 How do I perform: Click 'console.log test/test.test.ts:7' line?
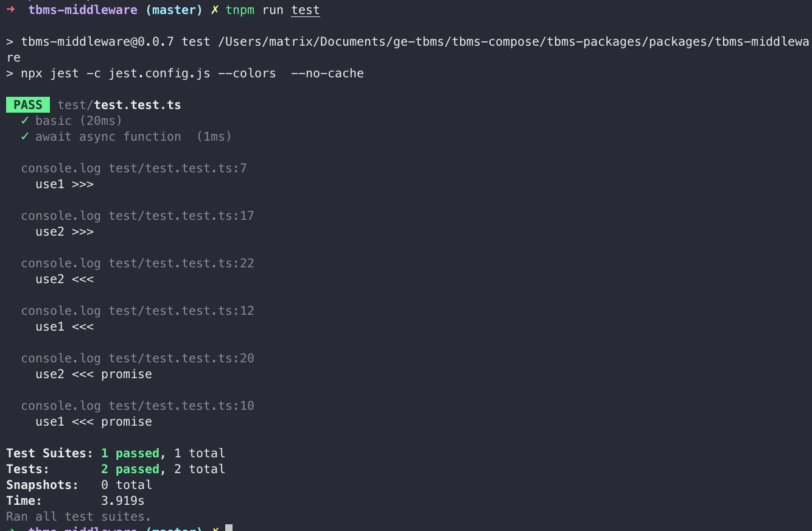(x=134, y=168)
